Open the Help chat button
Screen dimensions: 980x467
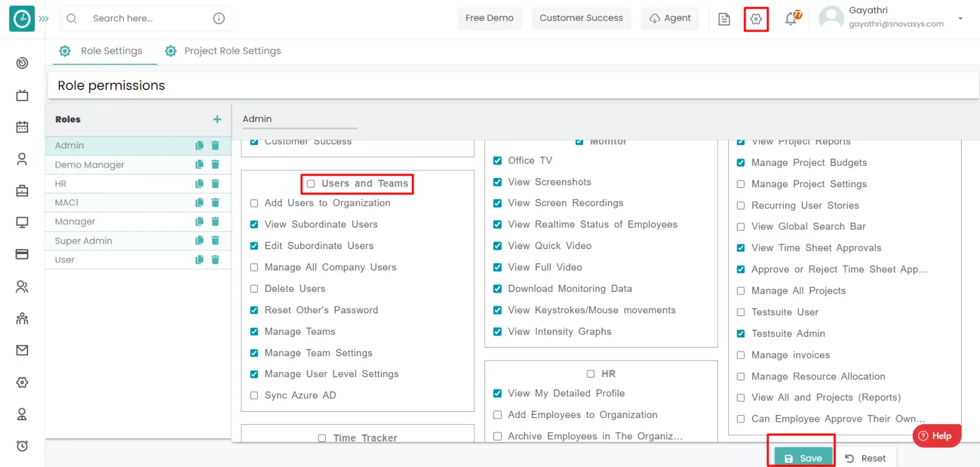pyautogui.click(x=937, y=436)
